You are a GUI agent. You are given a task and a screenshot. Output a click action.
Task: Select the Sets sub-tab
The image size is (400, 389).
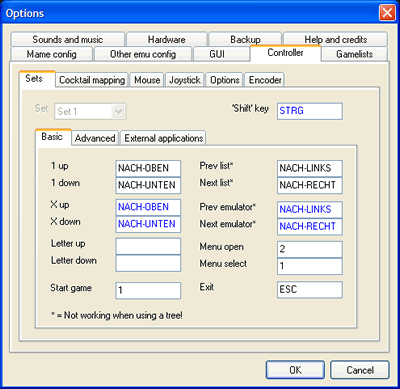click(x=37, y=79)
